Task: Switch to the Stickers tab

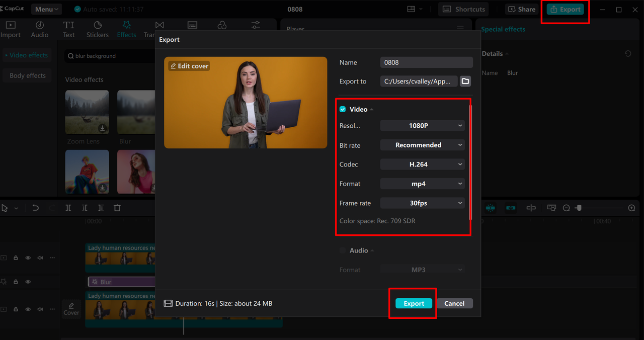Action: 97,29
